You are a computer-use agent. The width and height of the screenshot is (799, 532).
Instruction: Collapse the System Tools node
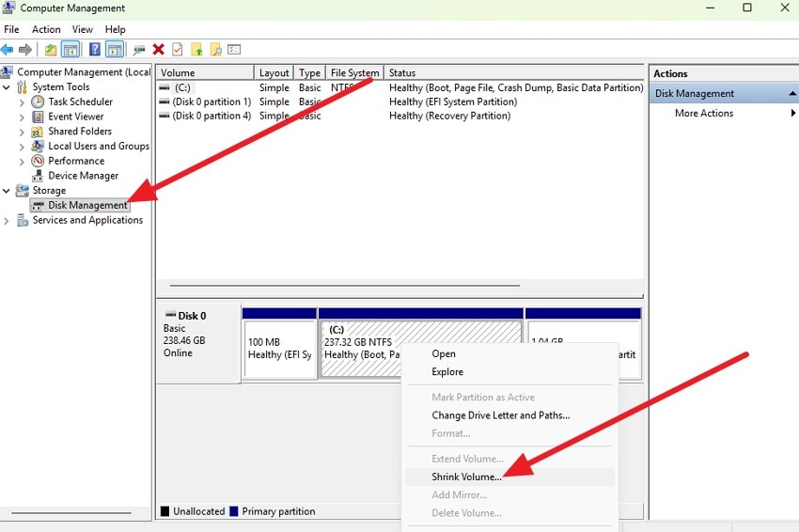coord(7,87)
